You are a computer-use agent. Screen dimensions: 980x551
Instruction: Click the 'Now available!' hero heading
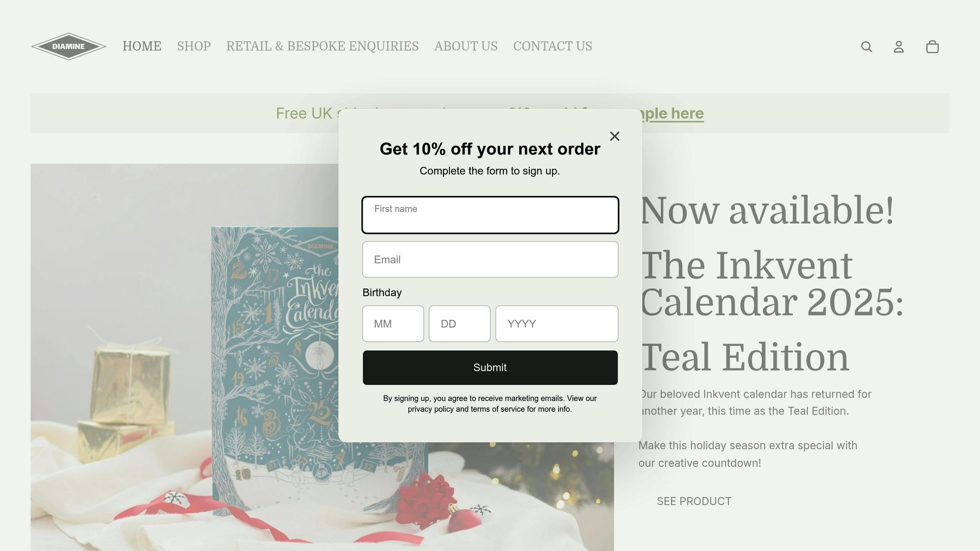coord(767,210)
